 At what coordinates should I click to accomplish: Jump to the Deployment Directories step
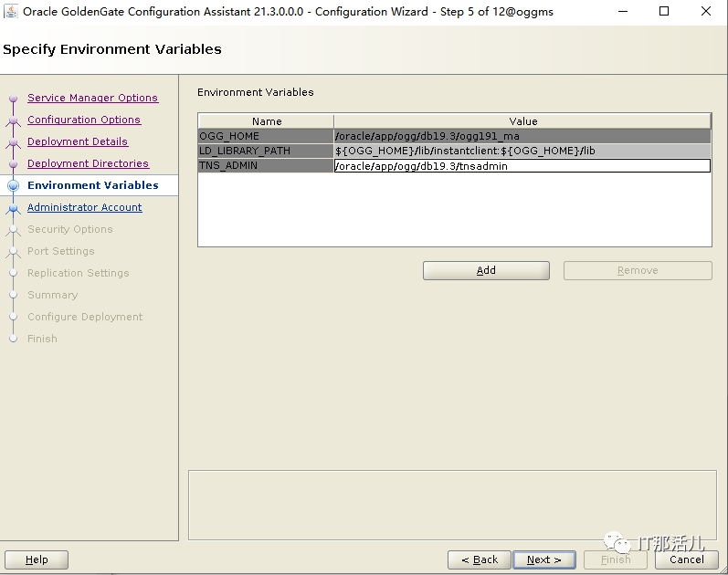[89, 163]
